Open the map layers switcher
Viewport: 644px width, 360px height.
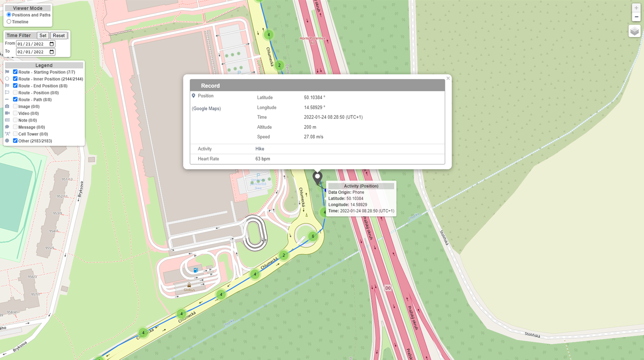pyautogui.click(x=634, y=32)
